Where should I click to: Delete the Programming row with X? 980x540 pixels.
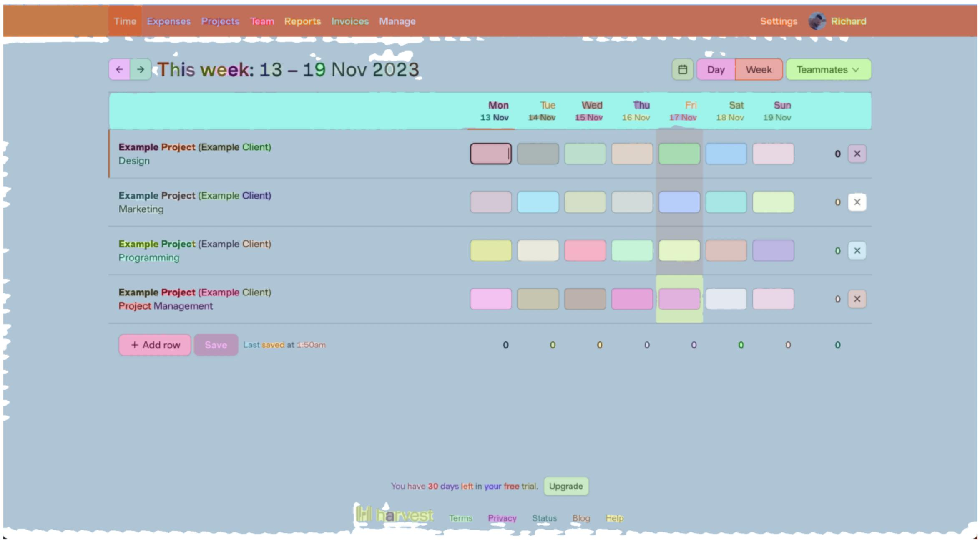[857, 250]
